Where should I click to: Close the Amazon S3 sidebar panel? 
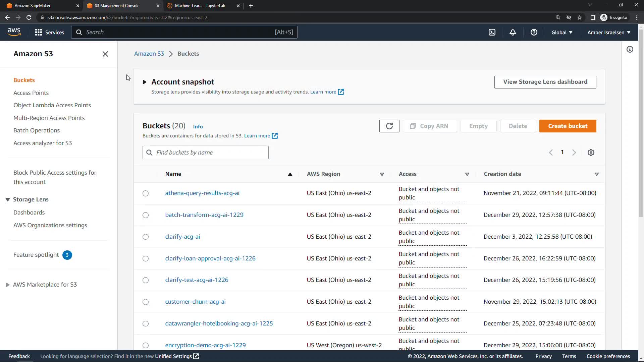tap(105, 54)
